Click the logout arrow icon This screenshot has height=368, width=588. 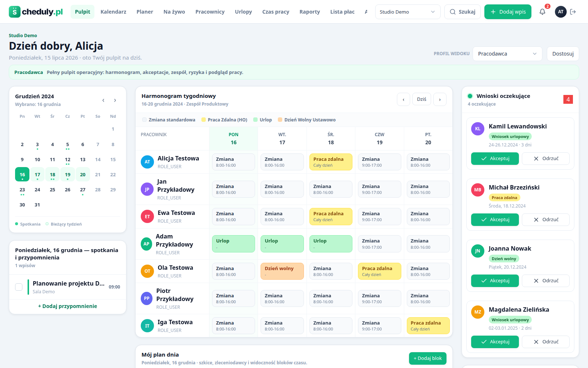573,12
